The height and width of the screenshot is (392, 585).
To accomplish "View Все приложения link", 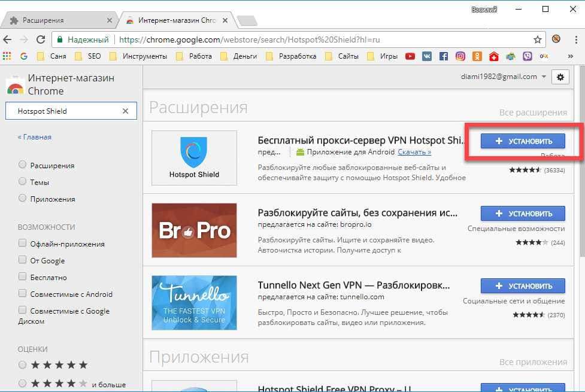I will pos(533,362).
